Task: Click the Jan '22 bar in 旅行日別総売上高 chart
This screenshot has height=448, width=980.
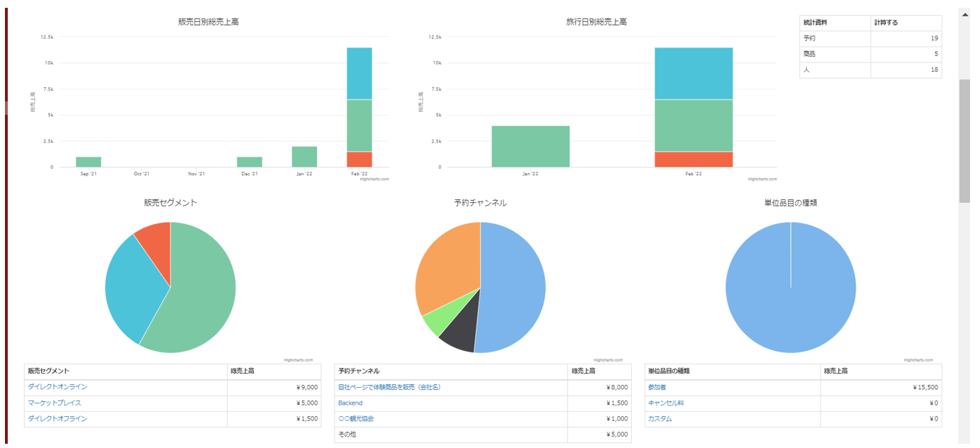Action: pyautogui.click(x=530, y=147)
